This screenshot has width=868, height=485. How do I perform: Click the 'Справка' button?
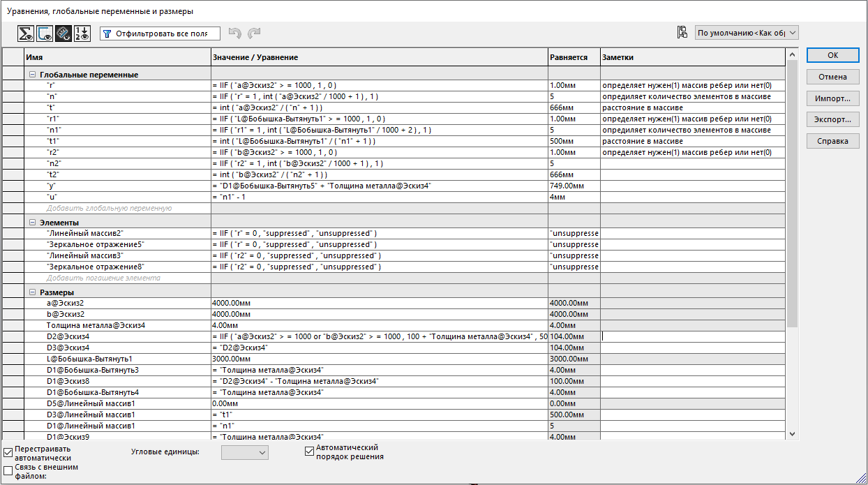(832, 141)
